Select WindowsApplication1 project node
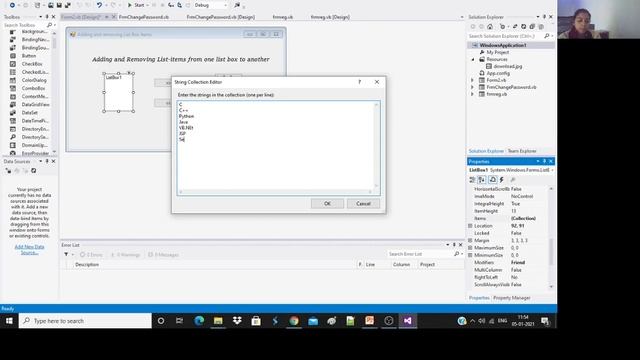640x360 pixels. tap(502, 45)
